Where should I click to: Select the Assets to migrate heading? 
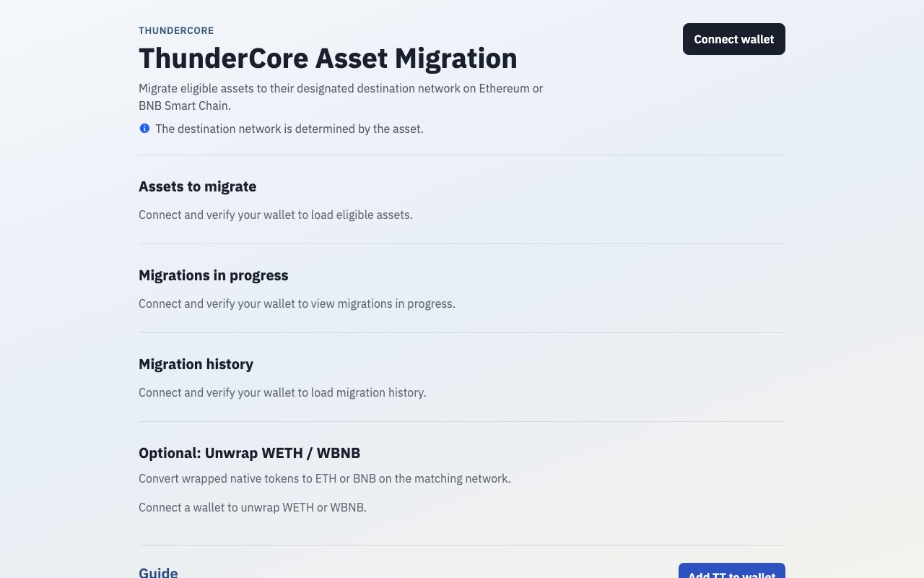pos(197,186)
